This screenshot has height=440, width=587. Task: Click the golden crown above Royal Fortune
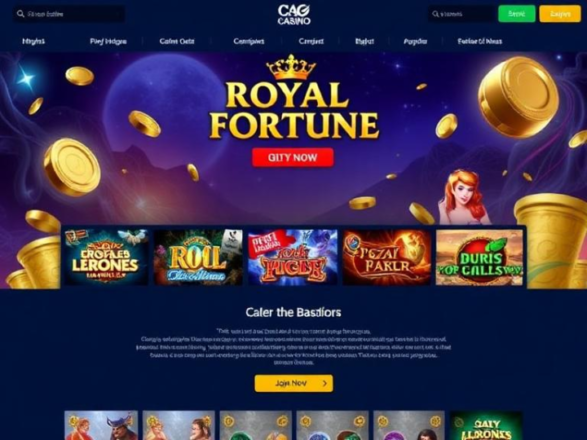pos(291,67)
